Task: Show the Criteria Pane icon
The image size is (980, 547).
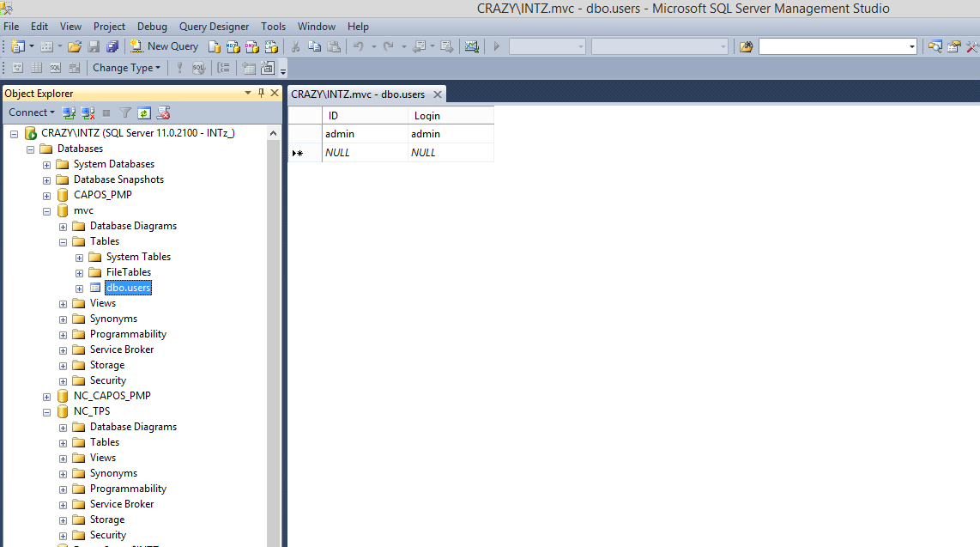Action: [x=37, y=68]
